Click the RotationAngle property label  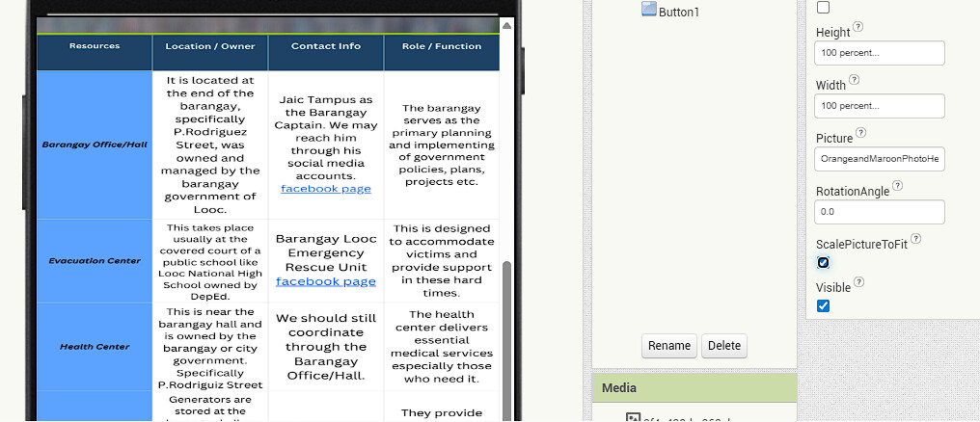pyautogui.click(x=853, y=192)
